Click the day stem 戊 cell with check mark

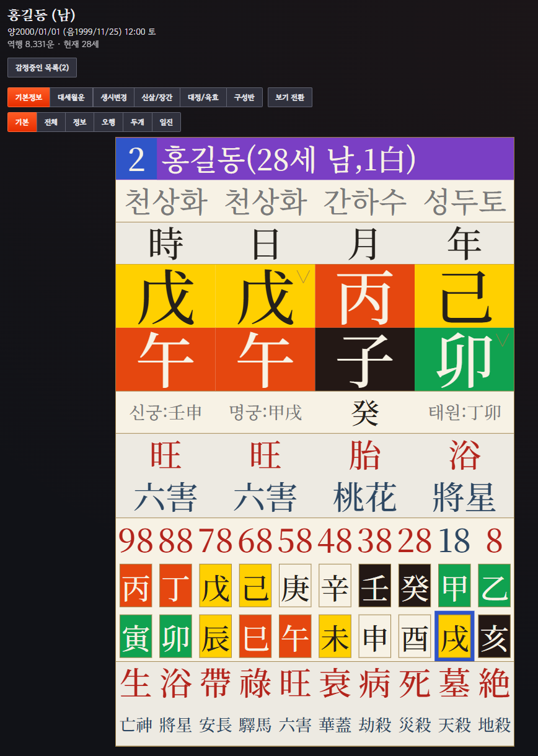(x=265, y=296)
